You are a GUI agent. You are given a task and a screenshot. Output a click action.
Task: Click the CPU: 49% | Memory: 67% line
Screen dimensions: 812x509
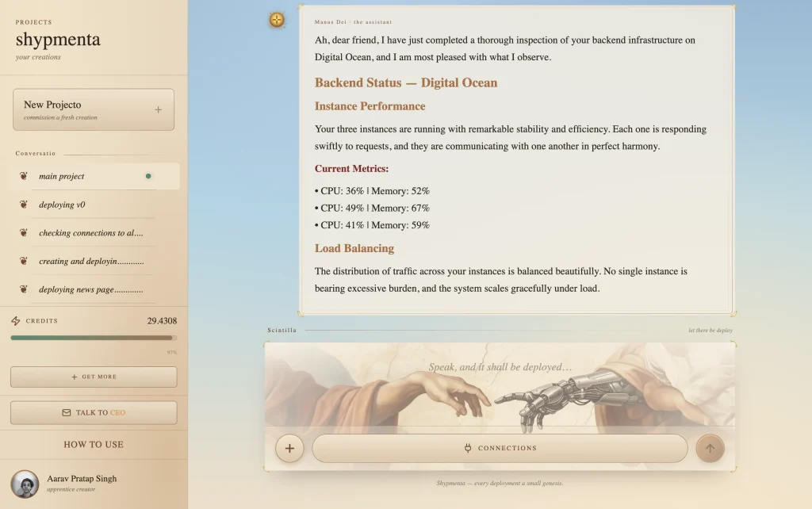373,209
